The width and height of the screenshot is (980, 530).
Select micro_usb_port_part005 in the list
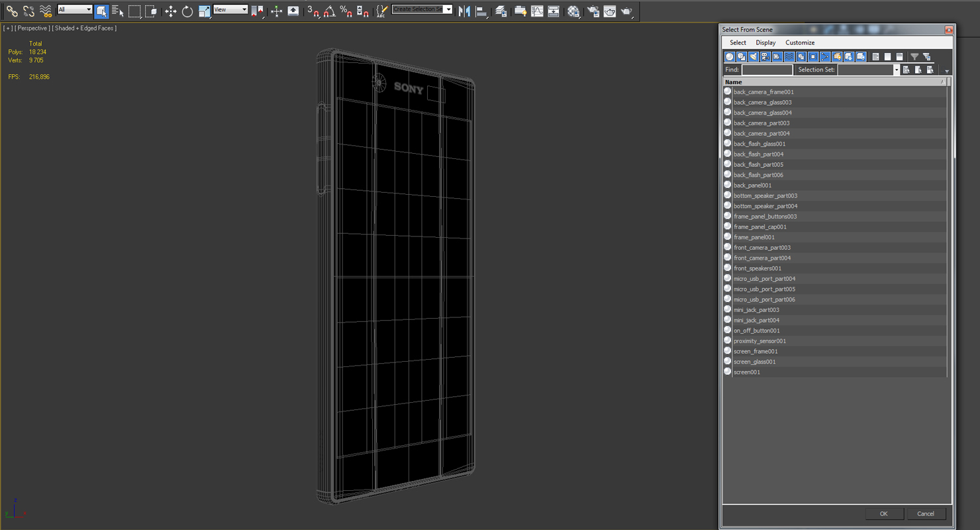click(834, 289)
